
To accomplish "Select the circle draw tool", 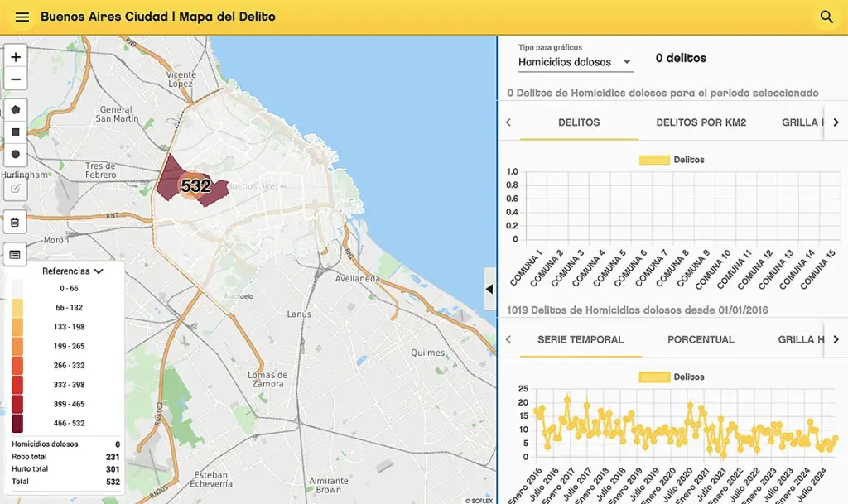I will pos(16,155).
